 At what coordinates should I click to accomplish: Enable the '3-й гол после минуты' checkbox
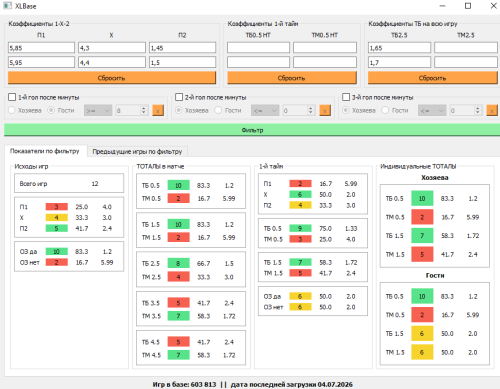click(346, 97)
